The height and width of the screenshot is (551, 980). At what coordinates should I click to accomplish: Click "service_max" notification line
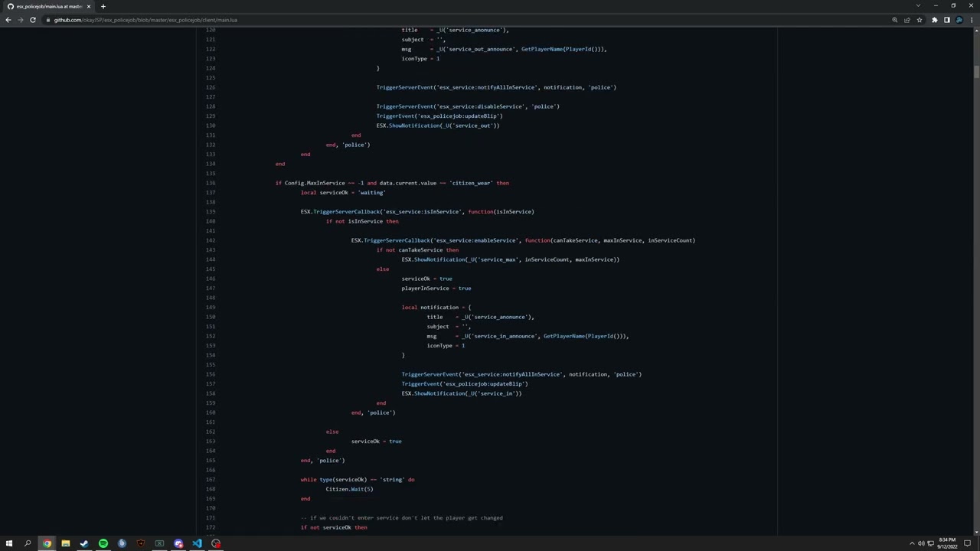point(511,259)
